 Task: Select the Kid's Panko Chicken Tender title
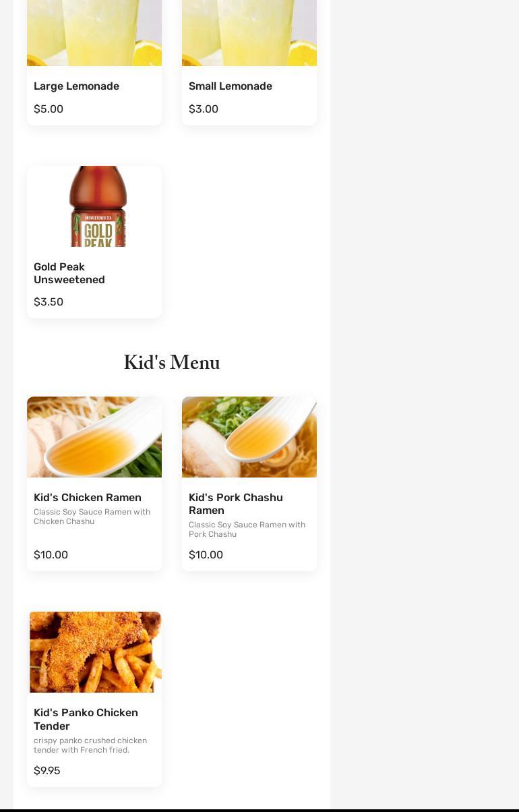86,719
